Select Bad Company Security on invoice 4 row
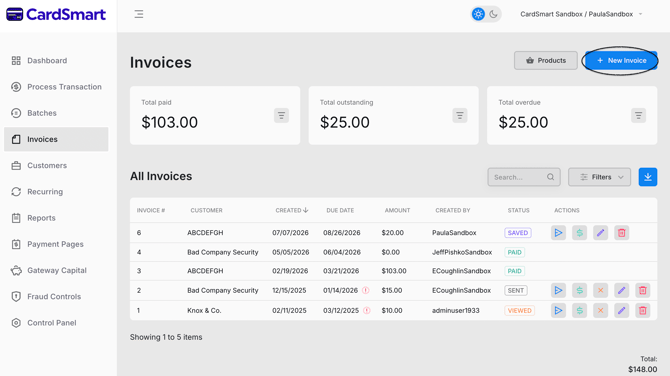 [x=223, y=252]
